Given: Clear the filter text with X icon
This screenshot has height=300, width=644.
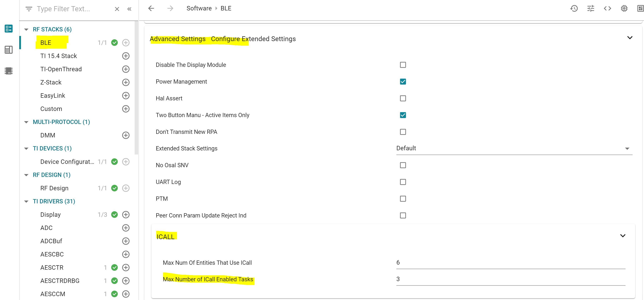Looking at the screenshot, I should [x=117, y=9].
